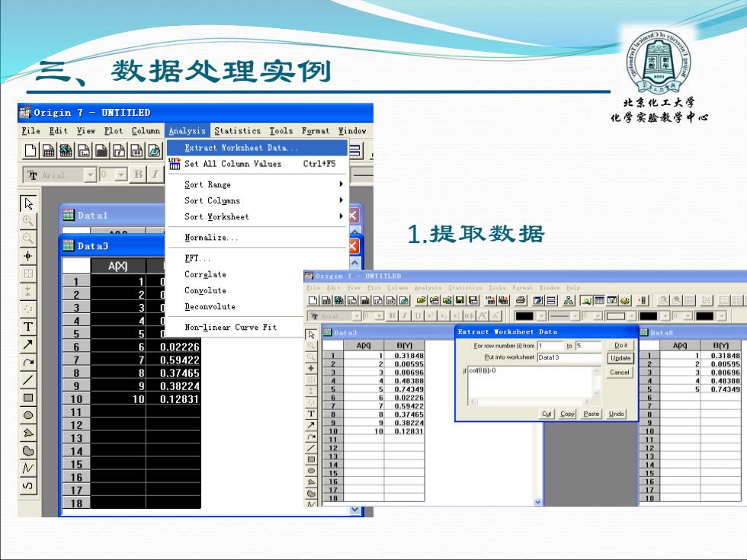Toggle Bold in small Origin format toolbar

point(392,315)
